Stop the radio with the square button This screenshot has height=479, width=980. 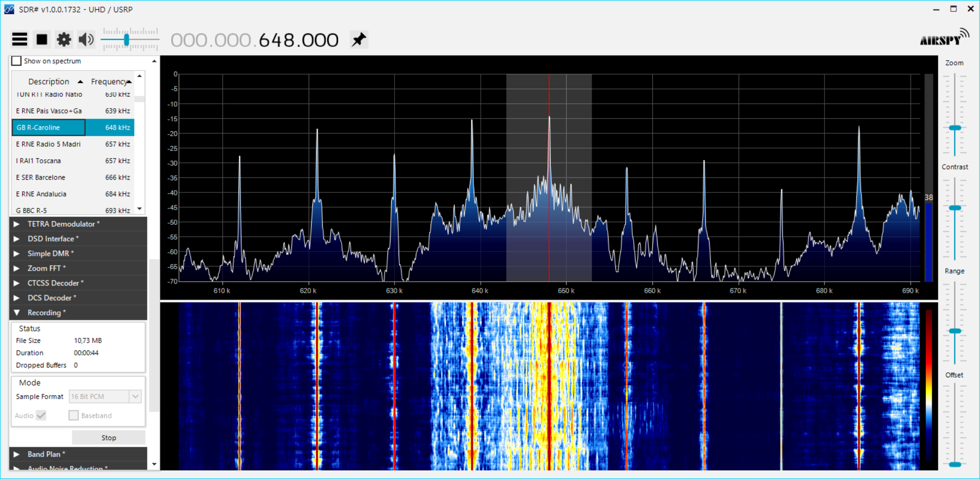[42, 39]
